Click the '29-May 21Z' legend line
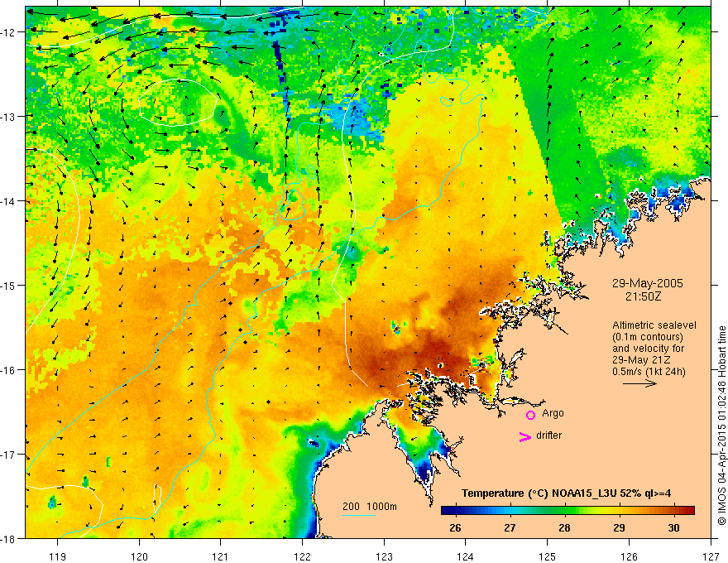 (641, 360)
